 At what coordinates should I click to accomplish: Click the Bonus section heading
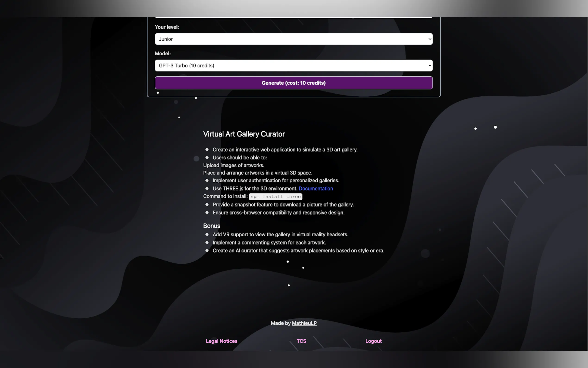coord(212,226)
